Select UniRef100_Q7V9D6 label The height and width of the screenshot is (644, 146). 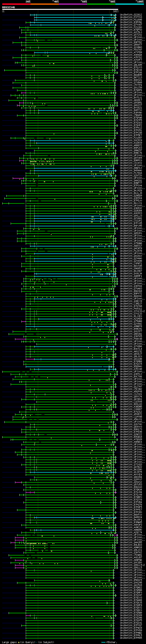click(131, 346)
